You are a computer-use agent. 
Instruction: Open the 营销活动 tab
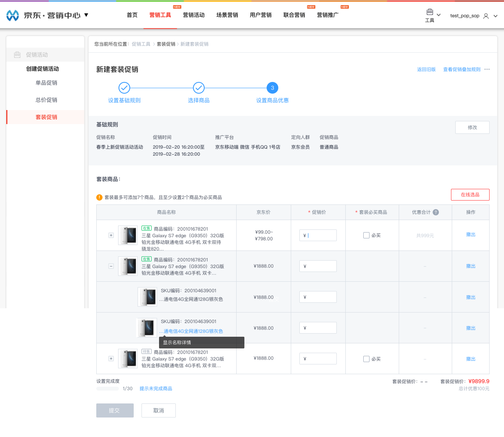tap(194, 15)
